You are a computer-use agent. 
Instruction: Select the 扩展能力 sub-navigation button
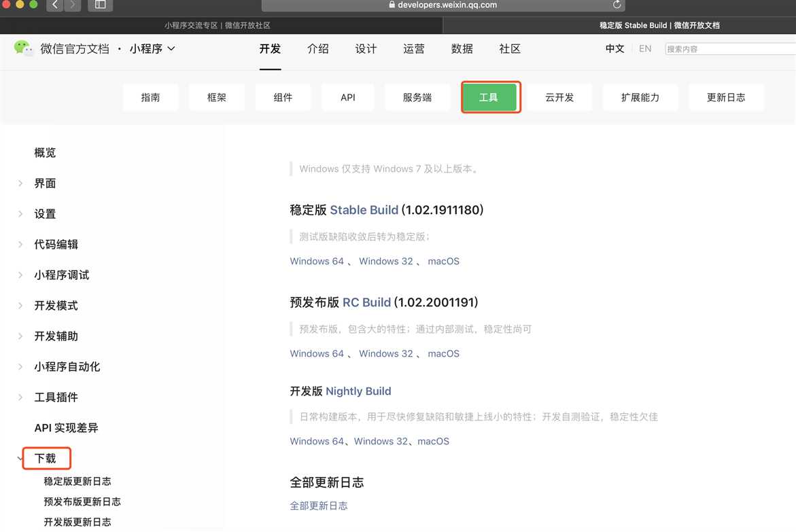coord(640,97)
